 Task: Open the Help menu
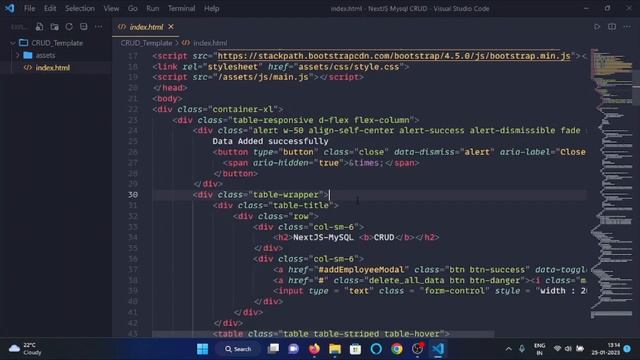coord(211,8)
